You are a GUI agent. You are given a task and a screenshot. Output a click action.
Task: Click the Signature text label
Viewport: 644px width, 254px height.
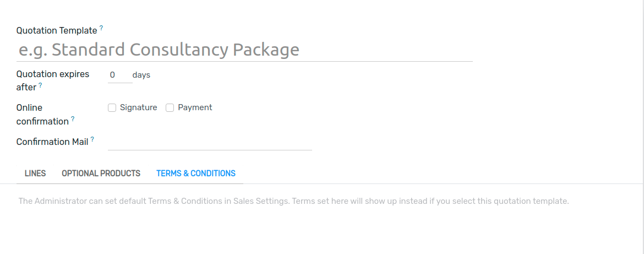(138, 107)
